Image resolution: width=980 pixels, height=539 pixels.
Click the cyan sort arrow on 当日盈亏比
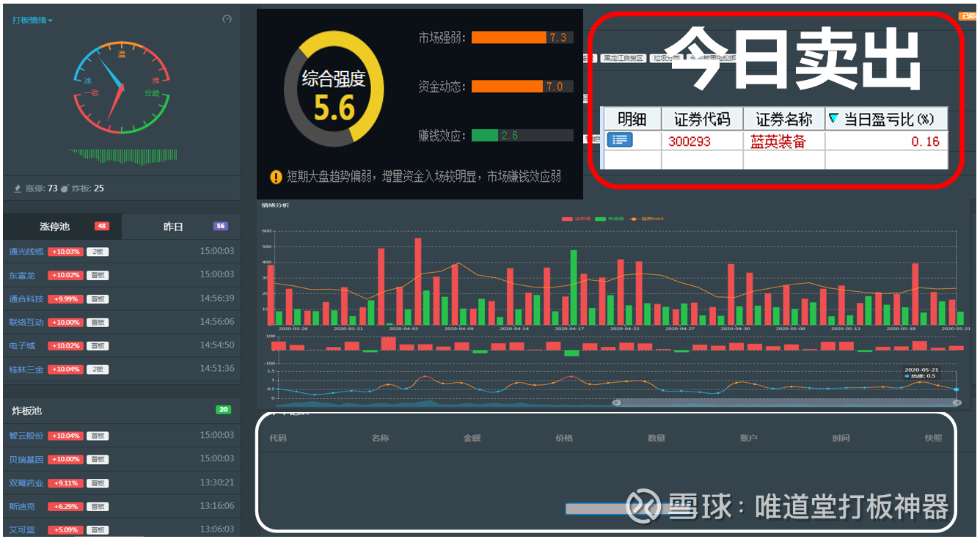pos(833,118)
